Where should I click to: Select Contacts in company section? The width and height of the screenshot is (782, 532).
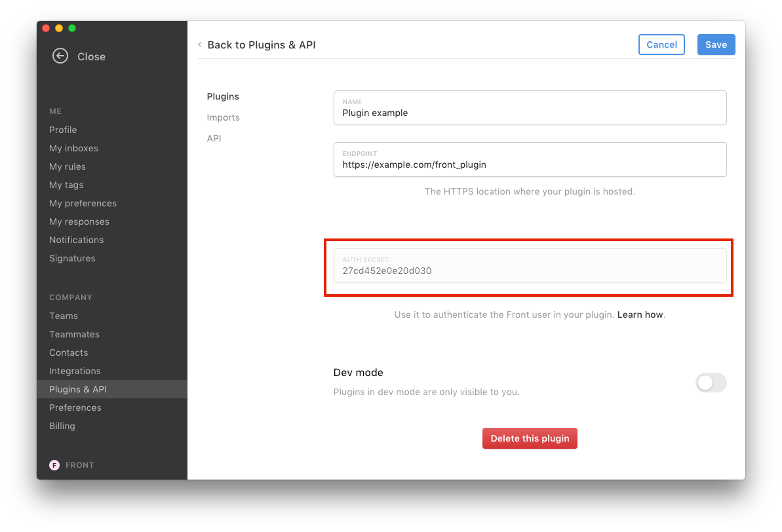click(x=68, y=353)
